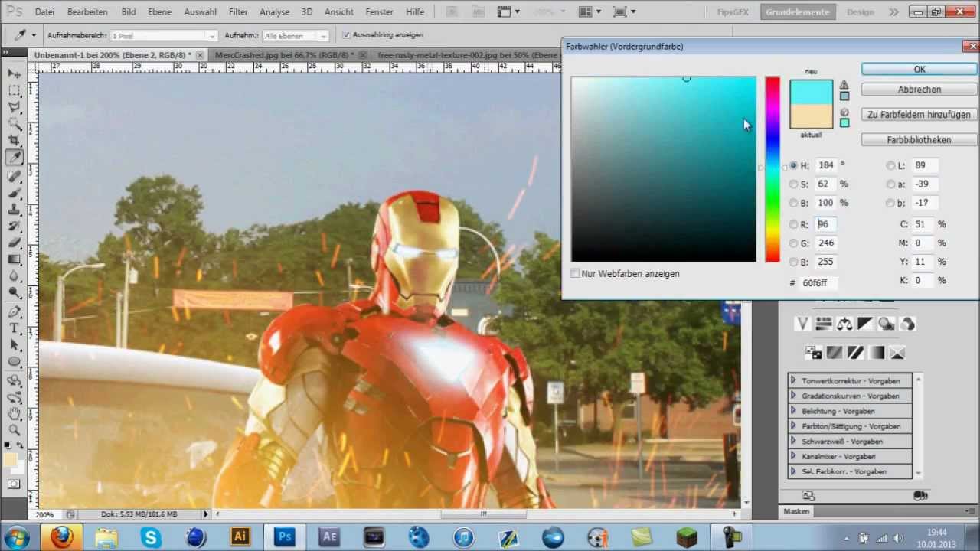This screenshot has width=980, height=551.
Task: Add a Threshold adjustment icon
Action: pos(855,353)
